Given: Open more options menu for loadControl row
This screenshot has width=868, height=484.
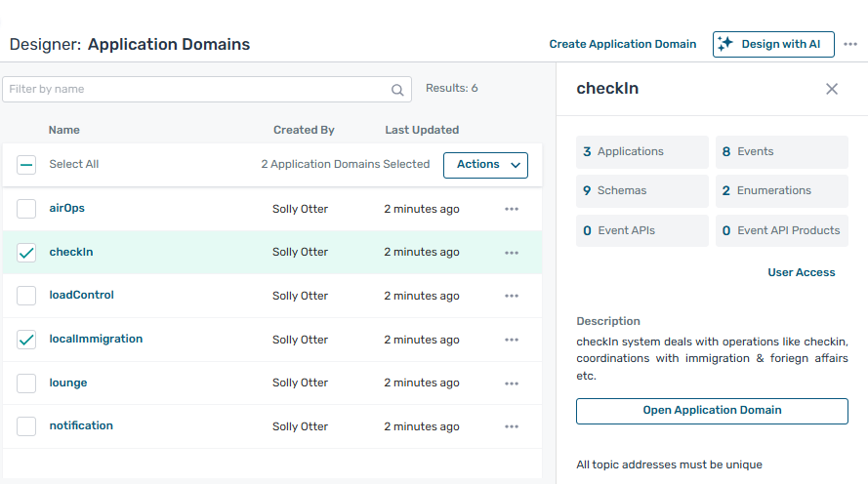Looking at the screenshot, I should click(512, 296).
